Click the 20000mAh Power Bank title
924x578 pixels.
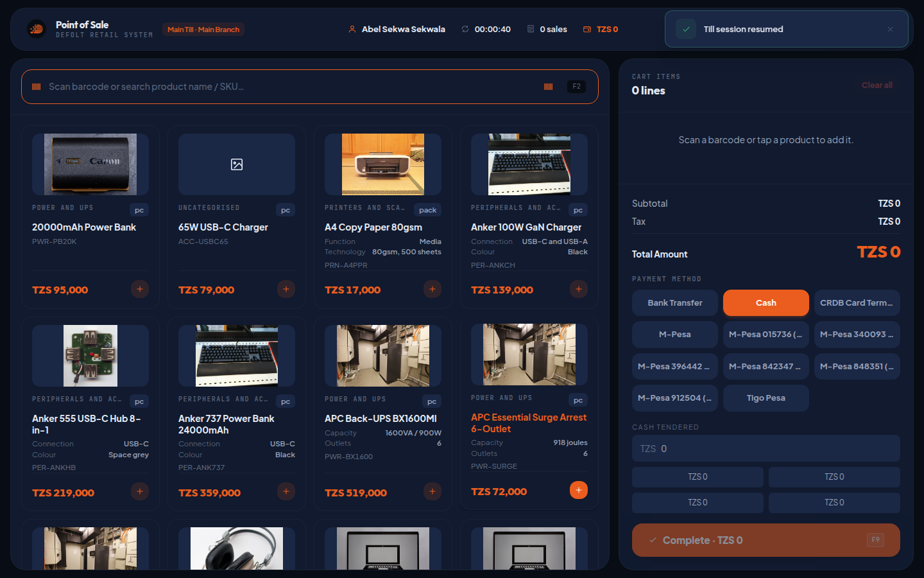[84, 227]
